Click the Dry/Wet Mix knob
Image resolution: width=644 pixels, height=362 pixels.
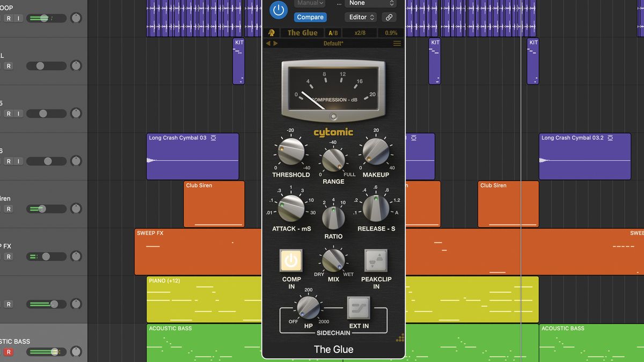pyautogui.click(x=333, y=260)
